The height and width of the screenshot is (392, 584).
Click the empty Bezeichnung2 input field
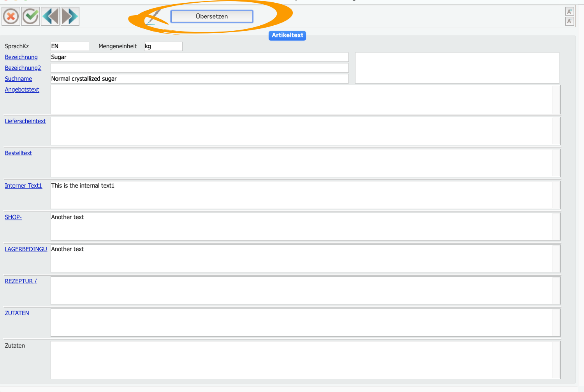pos(199,68)
